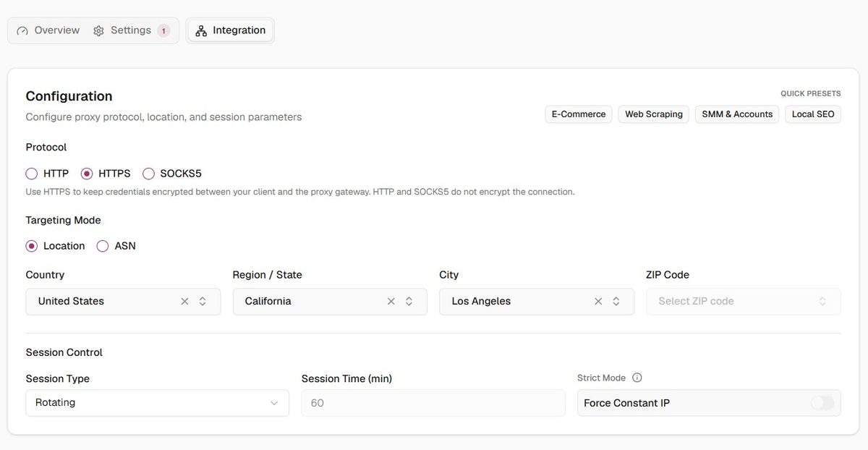868x450 pixels.
Task: Open the Overview tab
Action: (x=48, y=30)
